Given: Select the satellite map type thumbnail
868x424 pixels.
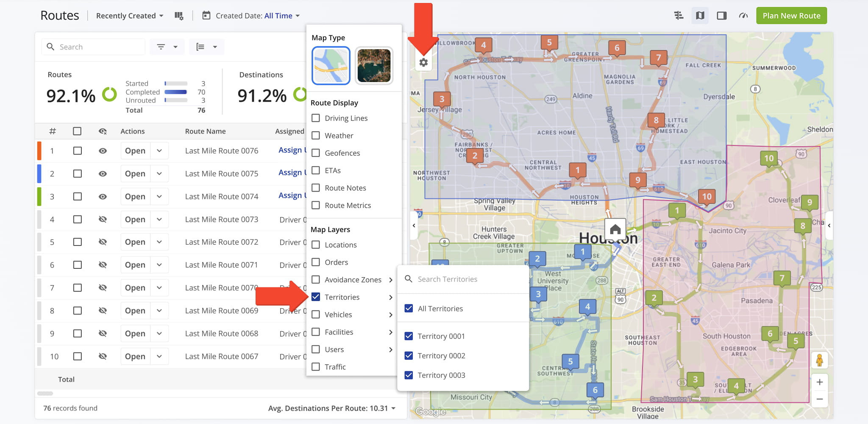Looking at the screenshot, I should tap(374, 66).
